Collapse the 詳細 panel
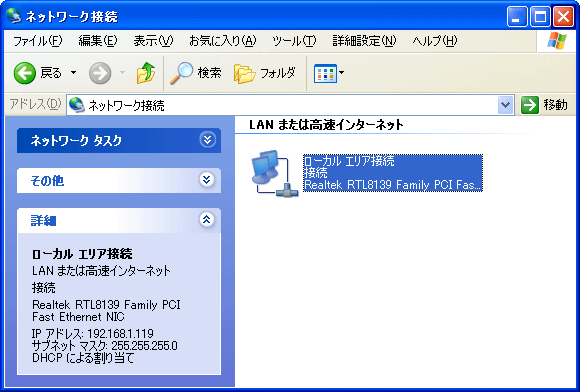This screenshot has height=392, width=580. [206, 219]
